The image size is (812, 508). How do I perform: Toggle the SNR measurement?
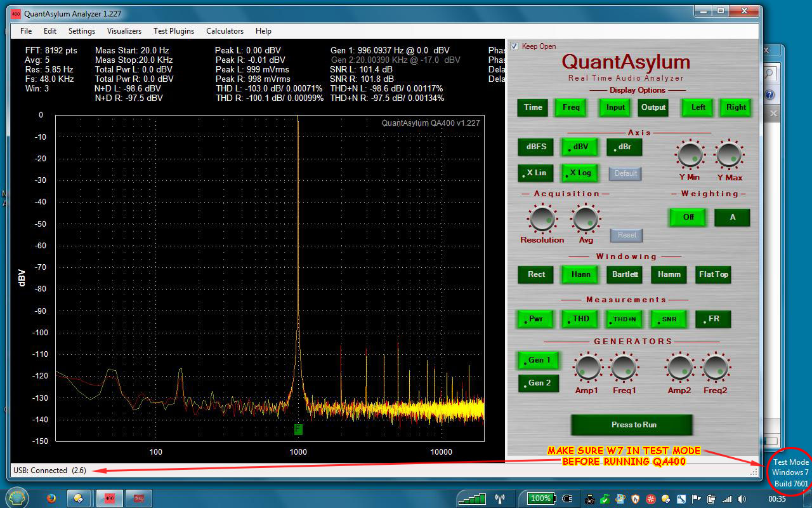coord(669,319)
